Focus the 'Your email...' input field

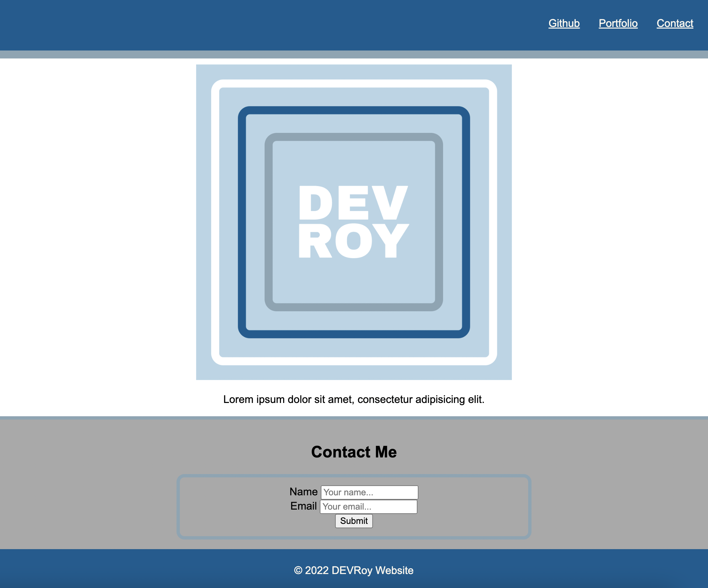[x=369, y=507]
